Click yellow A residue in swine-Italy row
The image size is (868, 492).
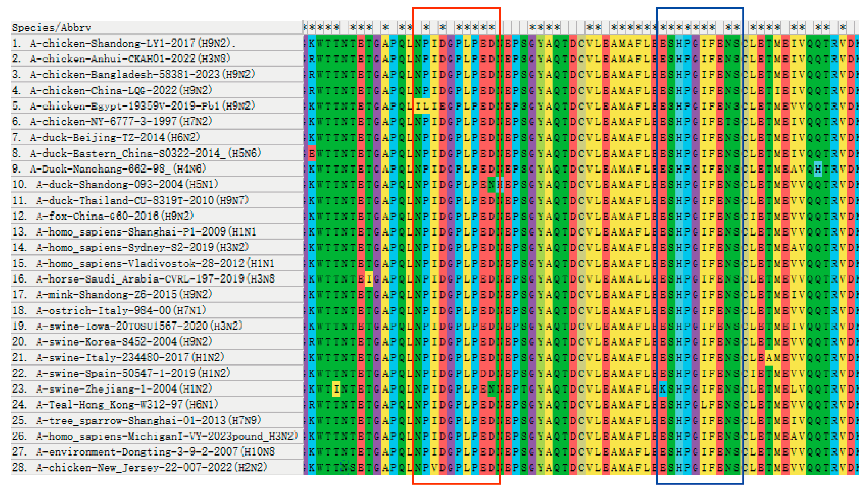[769, 357]
